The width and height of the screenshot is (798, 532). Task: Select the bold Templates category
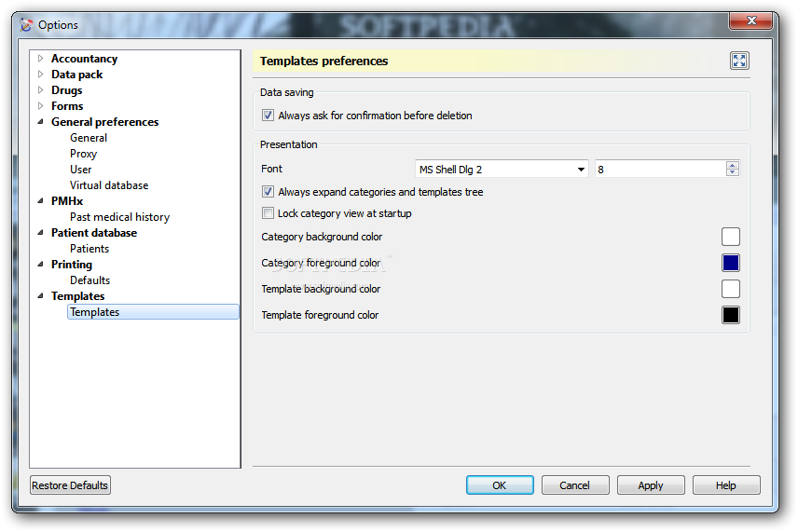pyautogui.click(x=78, y=296)
